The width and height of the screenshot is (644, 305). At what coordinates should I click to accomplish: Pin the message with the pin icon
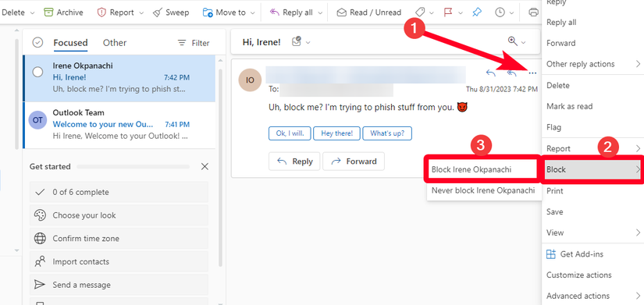point(476,12)
